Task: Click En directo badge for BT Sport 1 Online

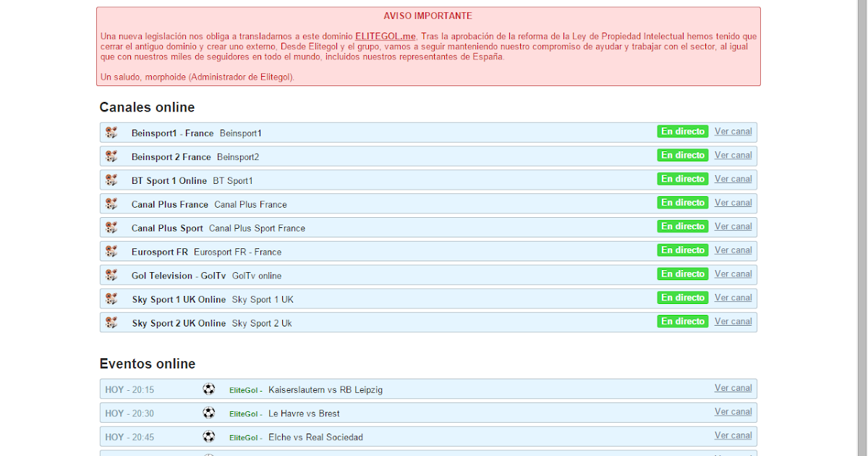Action: click(683, 180)
